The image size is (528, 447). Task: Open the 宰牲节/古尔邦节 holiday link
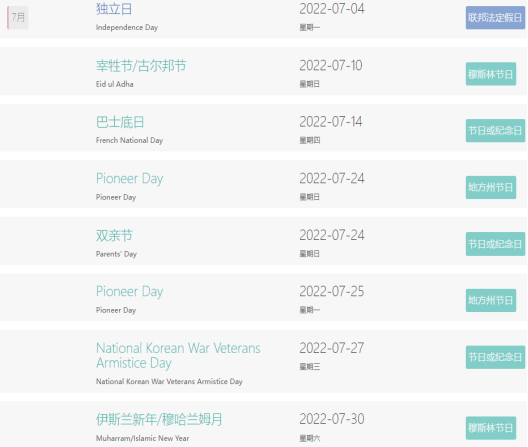click(x=141, y=66)
